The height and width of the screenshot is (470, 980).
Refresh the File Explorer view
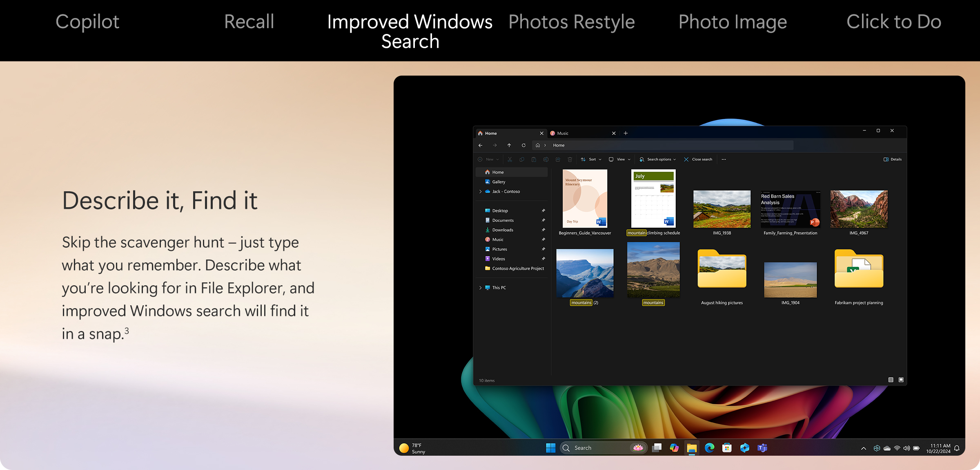tap(523, 145)
